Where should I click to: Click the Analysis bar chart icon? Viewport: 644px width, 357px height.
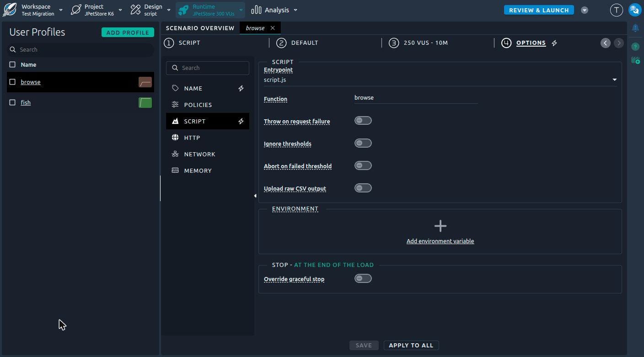click(256, 10)
